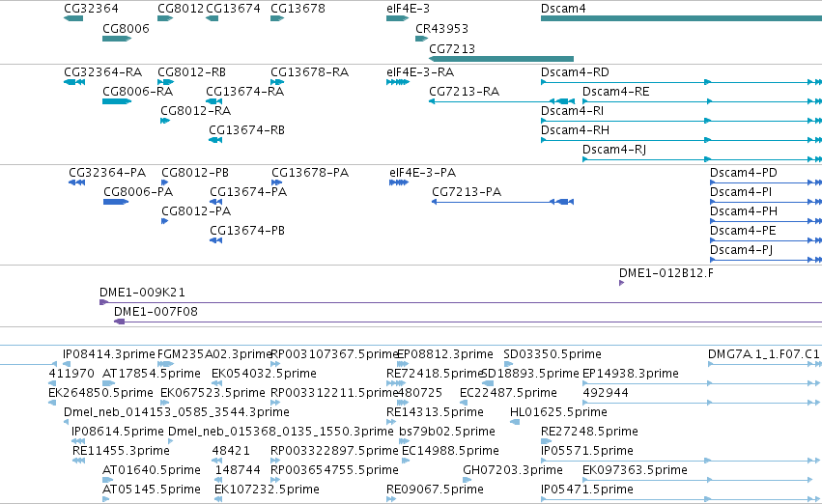Select transcript Dscam4-RD label
Image resolution: width=822 pixels, height=504 pixels.
point(575,71)
